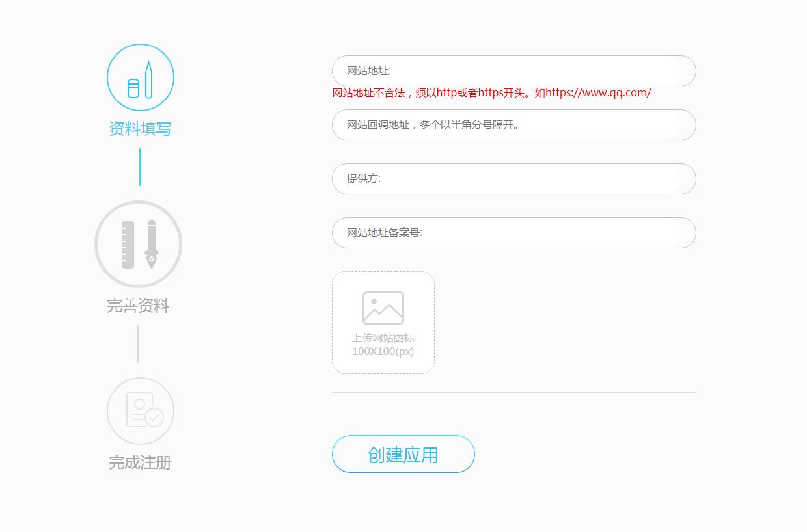Click the image placeholder icon in upload box
807x532 pixels.
click(x=383, y=306)
